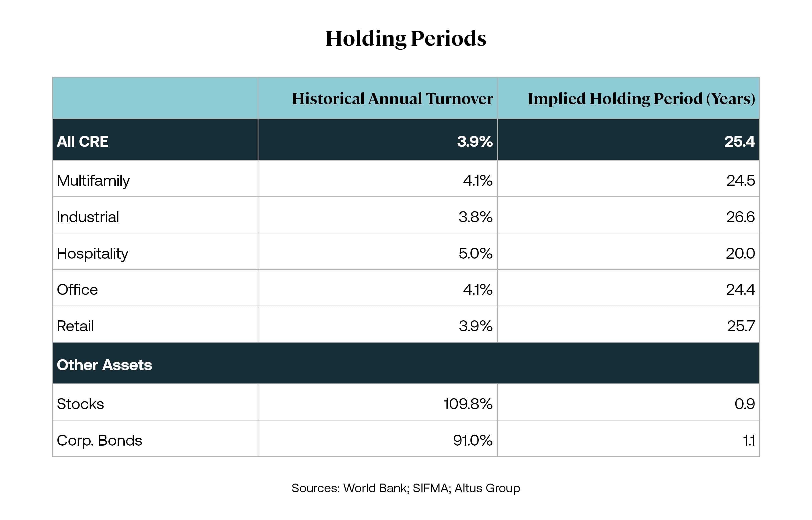Click the Holding Periods title
The image size is (812, 520).
coord(406,38)
